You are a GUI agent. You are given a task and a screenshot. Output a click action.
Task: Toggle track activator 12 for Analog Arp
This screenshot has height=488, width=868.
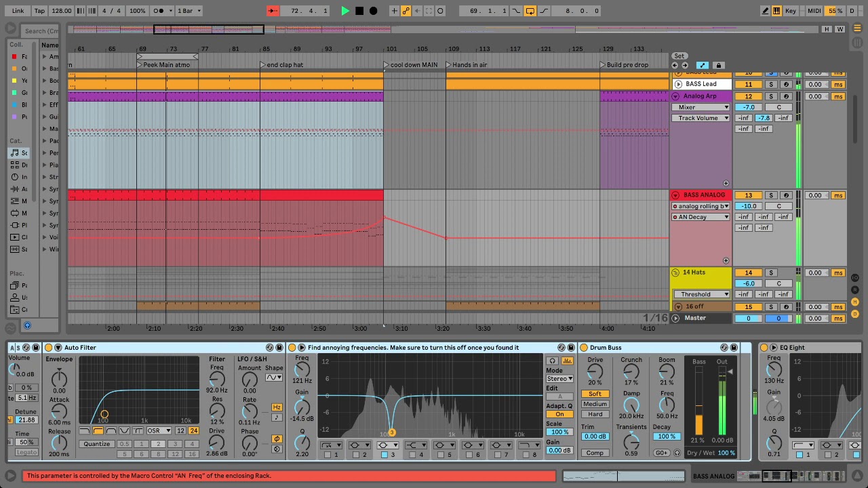pyautogui.click(x=749, y=96)
